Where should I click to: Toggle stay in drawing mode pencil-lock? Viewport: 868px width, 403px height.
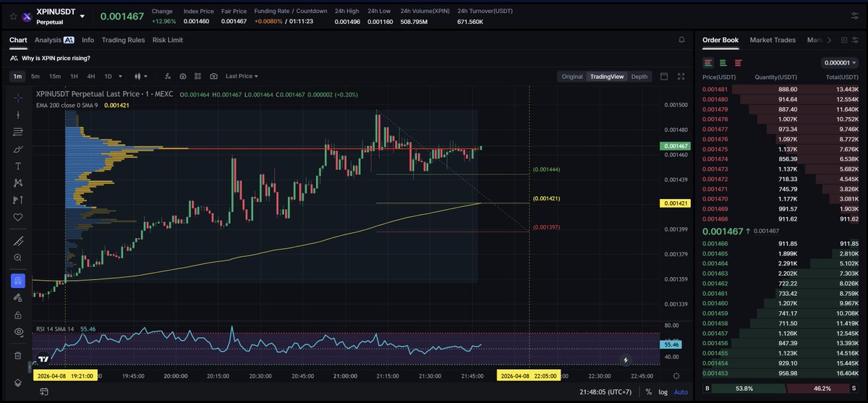[18, 297]
